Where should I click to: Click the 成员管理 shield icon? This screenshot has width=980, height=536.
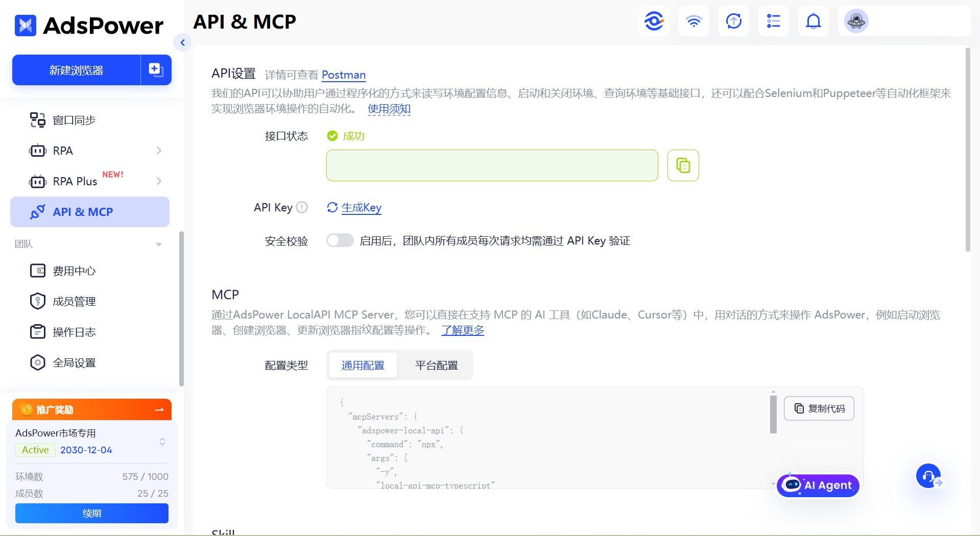pyautogui.click(x=37, y=301)
